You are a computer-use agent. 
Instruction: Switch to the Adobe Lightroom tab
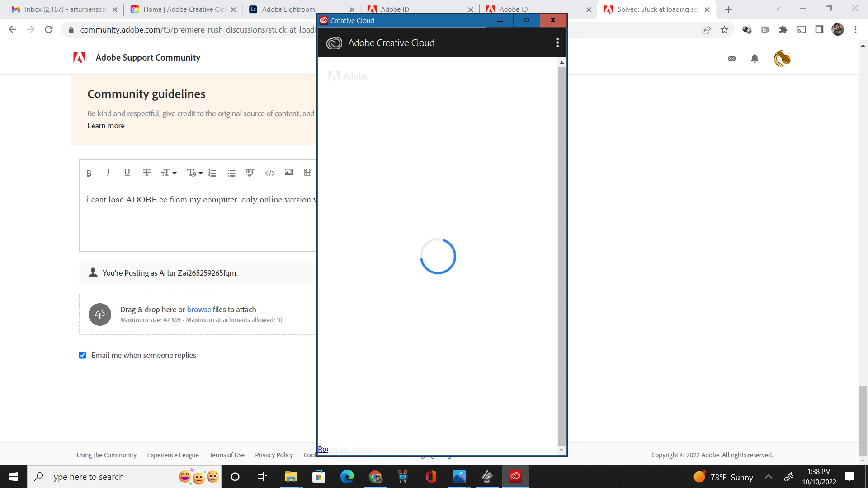pos(288,9)
